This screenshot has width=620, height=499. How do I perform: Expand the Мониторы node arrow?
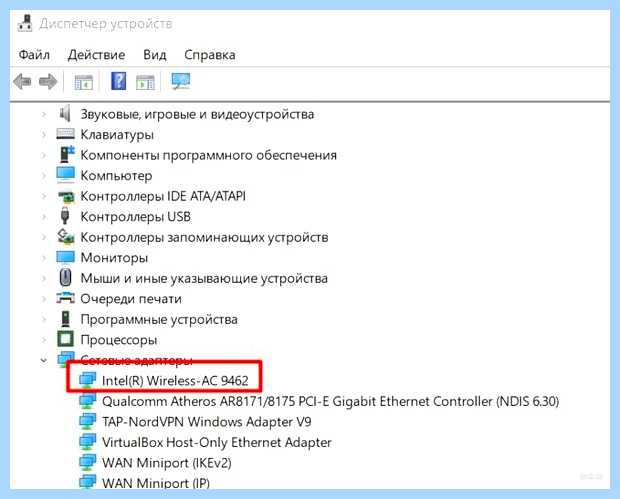44,258
